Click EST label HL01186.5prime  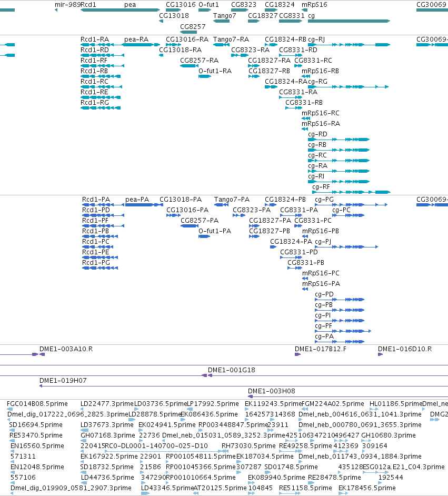[x=396, y=404]
